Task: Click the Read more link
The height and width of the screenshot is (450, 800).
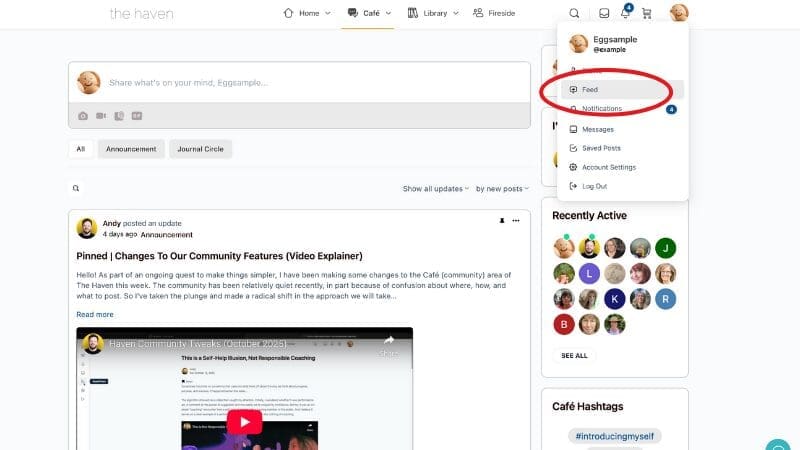Action: [x=95, y=314]
